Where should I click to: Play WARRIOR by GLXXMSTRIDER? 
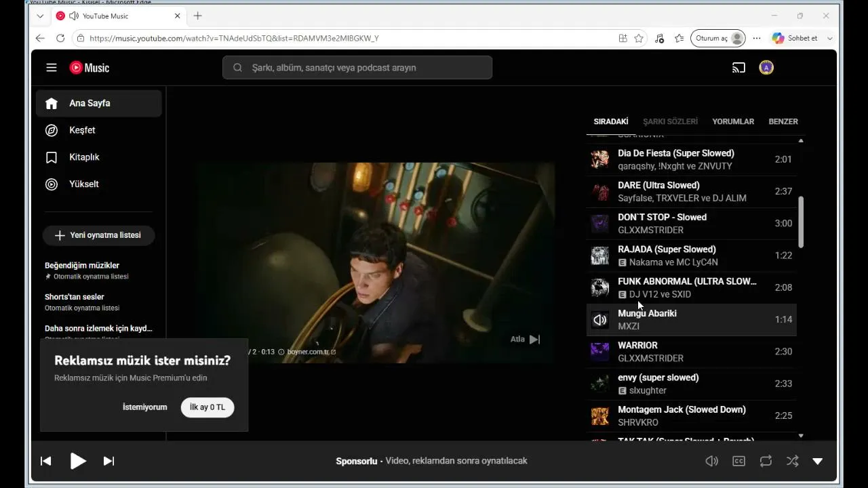[x=692, y=352]
